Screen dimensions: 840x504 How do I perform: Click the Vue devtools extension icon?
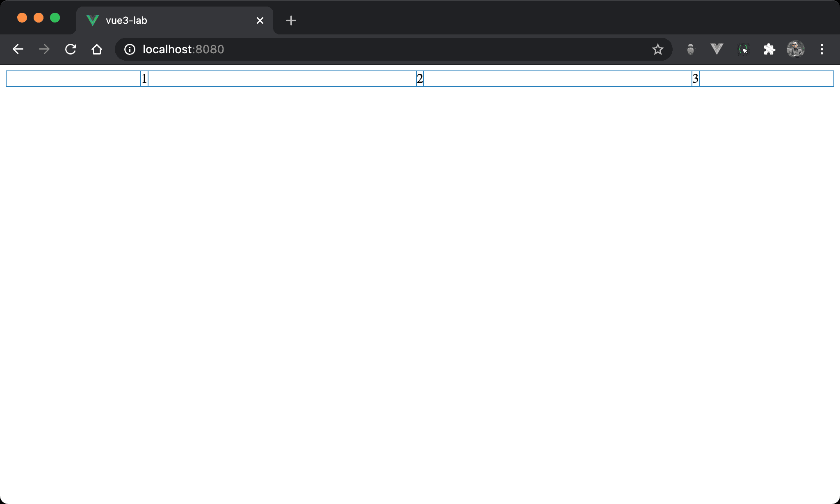[x=717, y=50]
